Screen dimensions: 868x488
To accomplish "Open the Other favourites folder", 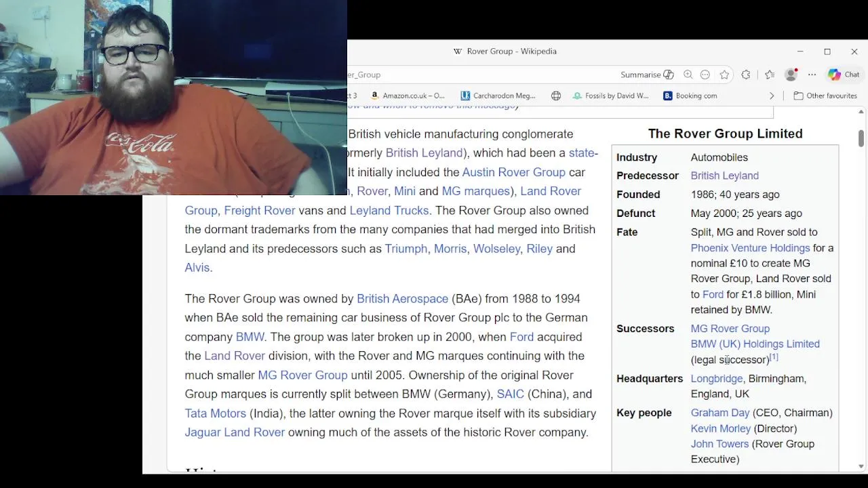I will tap(825, 96).
